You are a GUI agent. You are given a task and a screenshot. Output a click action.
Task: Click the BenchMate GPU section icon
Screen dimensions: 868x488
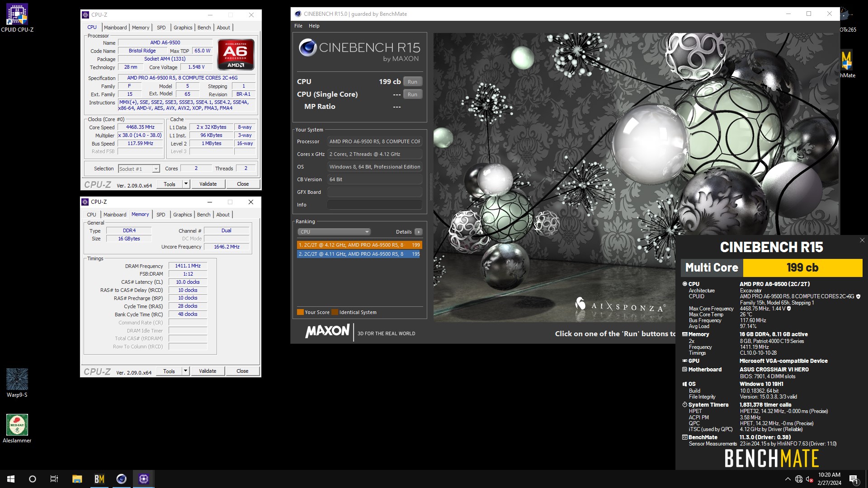(x=684, y=361)
